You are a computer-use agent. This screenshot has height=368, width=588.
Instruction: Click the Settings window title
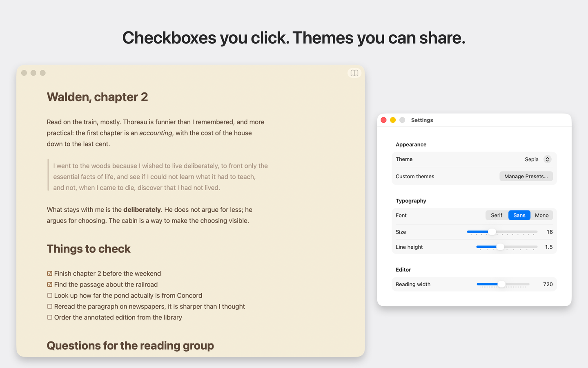(x=422, y=120)
